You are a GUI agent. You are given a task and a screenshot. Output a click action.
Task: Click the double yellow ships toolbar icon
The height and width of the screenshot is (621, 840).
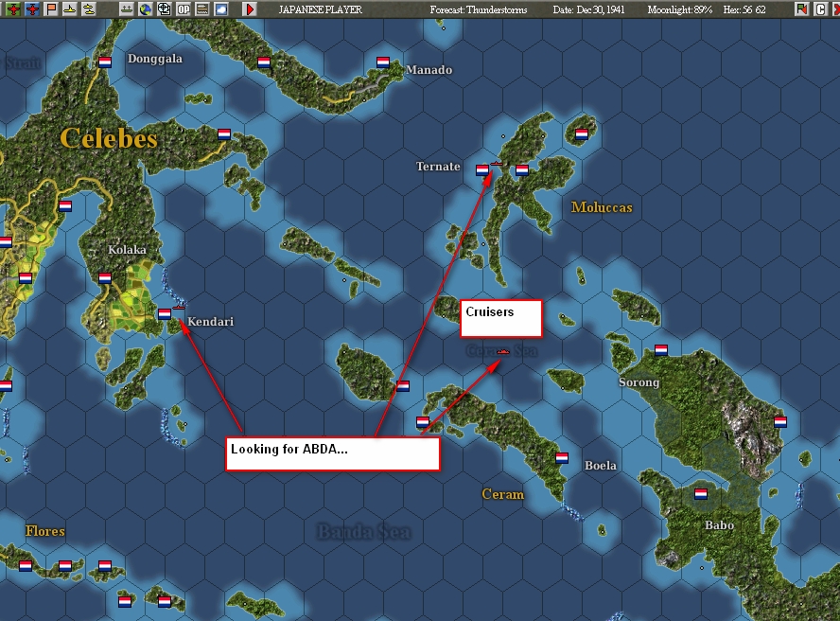pos(89,9)
